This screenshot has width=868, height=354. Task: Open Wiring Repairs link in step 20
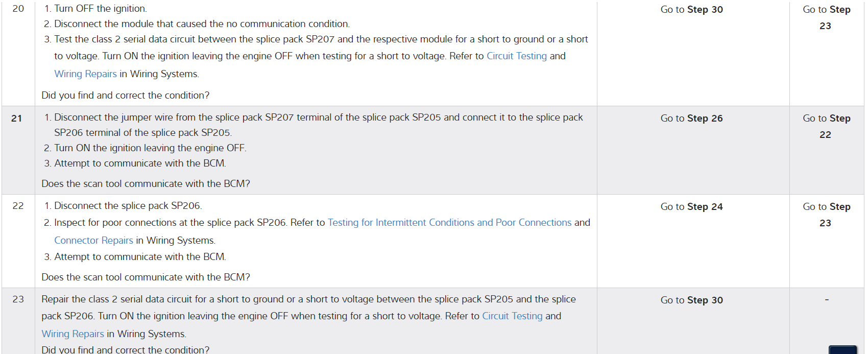[x=85, y=74]
